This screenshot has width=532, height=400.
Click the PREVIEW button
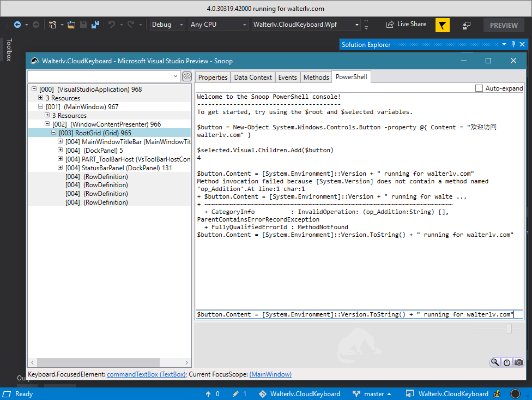click(503, 25)
